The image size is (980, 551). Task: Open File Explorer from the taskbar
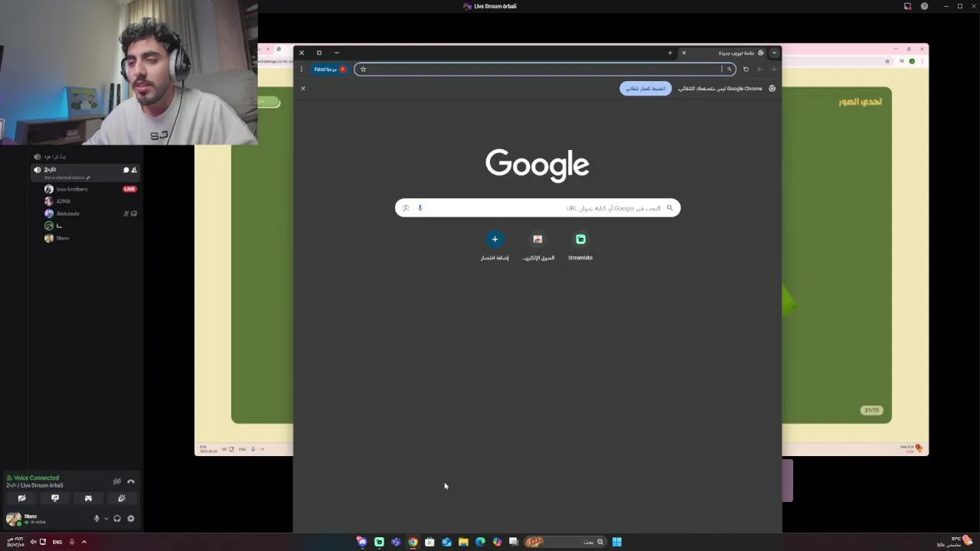(x=463, y=542)
